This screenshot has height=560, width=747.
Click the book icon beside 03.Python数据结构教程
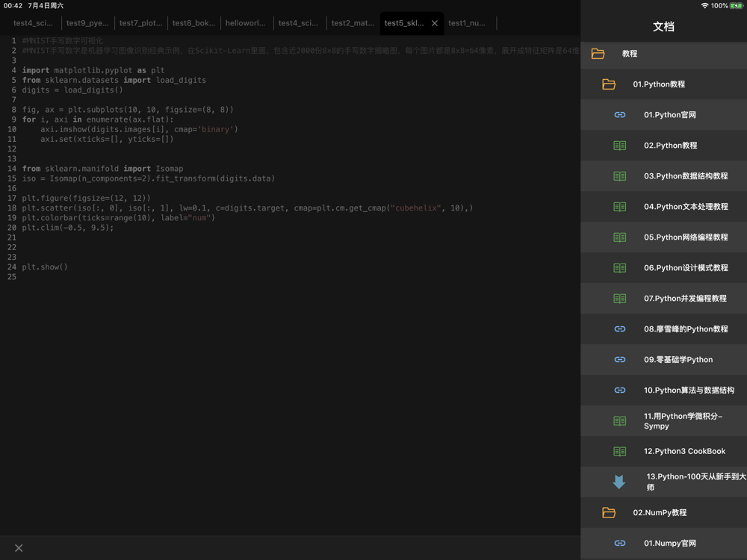[619, 176]
